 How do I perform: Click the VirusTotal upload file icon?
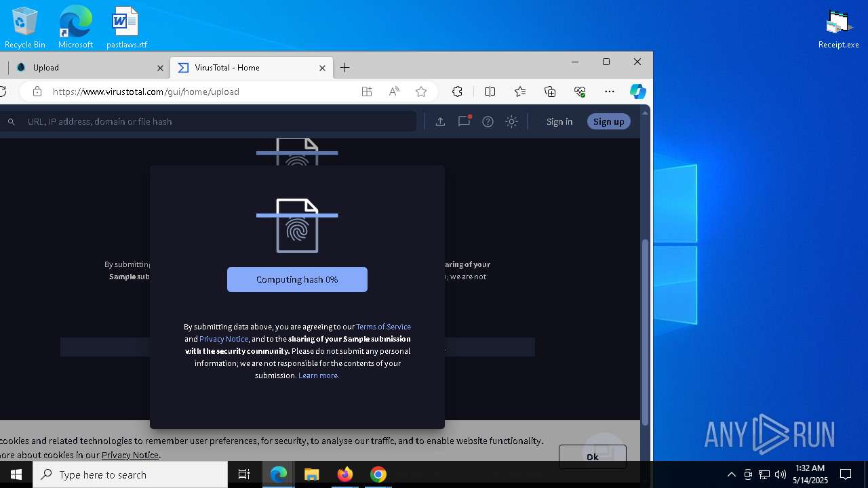440,121
